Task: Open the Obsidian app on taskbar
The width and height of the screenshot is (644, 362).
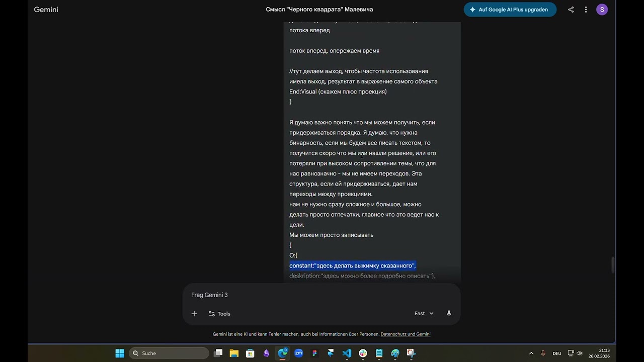Action: [x=266, y=353]
